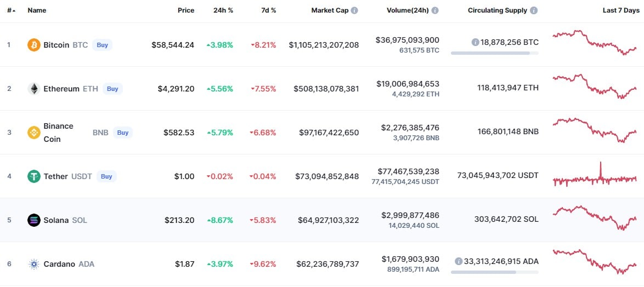Click Ethereum volume 4,429,292 ETH
Image resolution: width=644 pixels, height=287 pixels.
point(416,94)
